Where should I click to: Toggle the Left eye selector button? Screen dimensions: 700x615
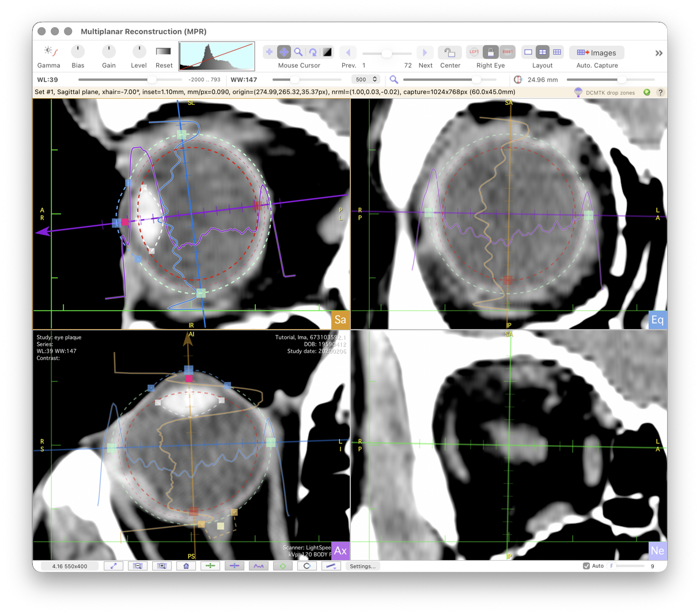coord(474,52)
